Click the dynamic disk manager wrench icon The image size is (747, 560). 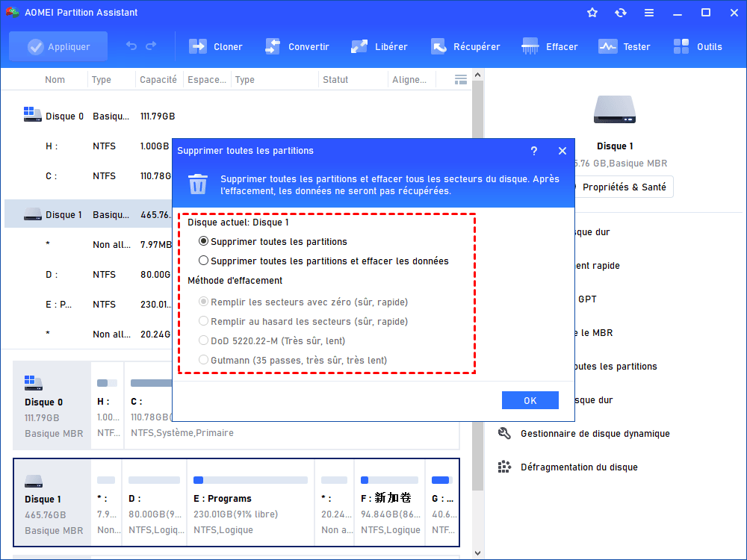(504, 433)
